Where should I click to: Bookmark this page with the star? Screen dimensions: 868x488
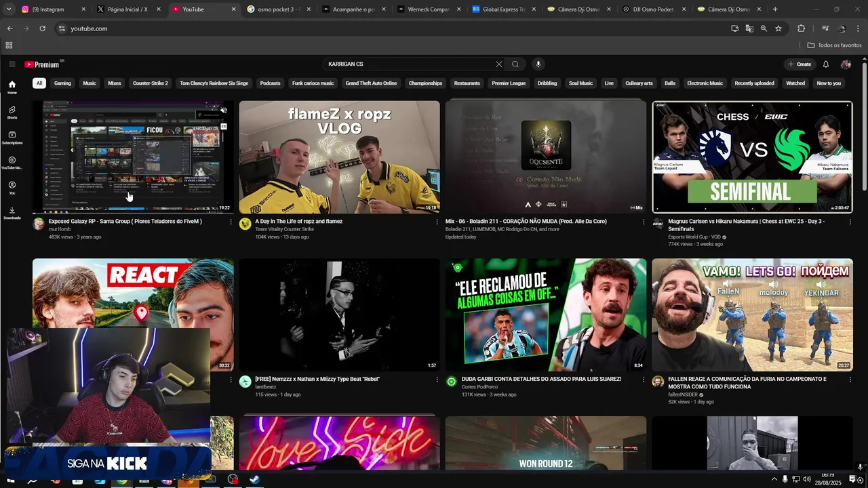(778, 28)
